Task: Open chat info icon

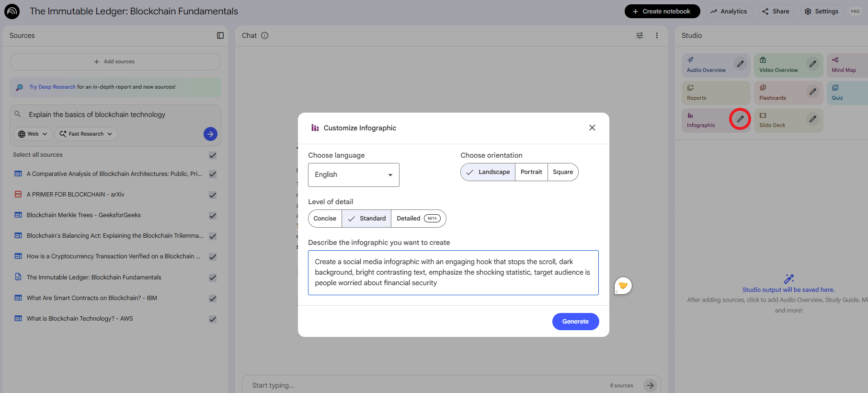Action: 265,35
